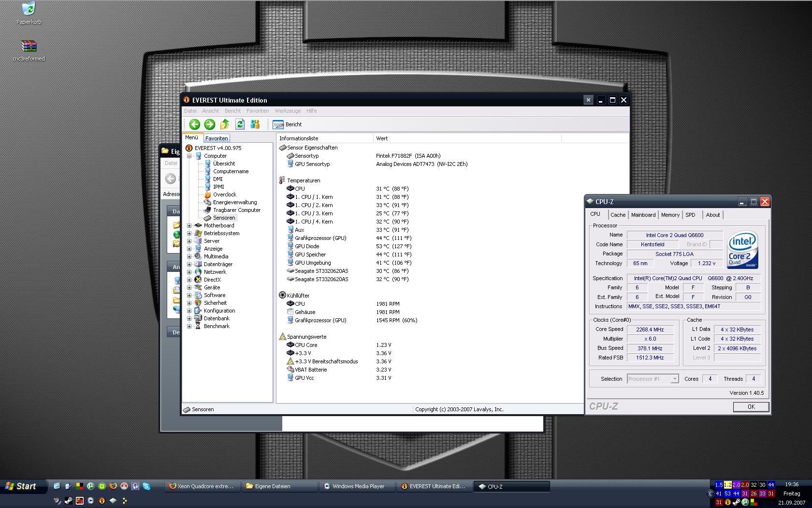
Task: Collapse the Computer tree node
Action: click(x=189, y=156)
